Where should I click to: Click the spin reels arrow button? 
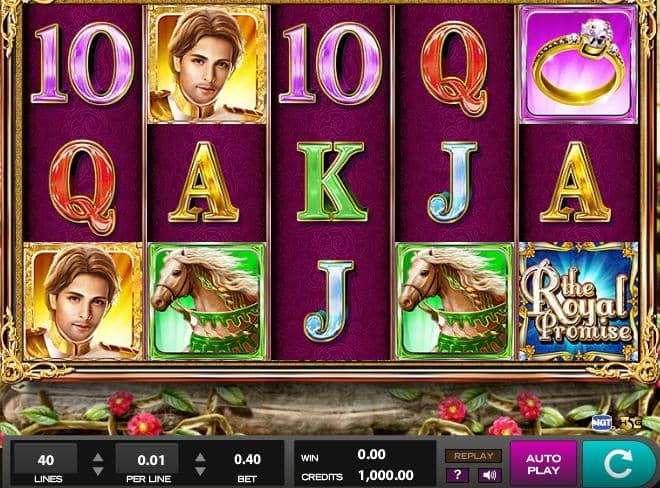click(x=619, y=464)
